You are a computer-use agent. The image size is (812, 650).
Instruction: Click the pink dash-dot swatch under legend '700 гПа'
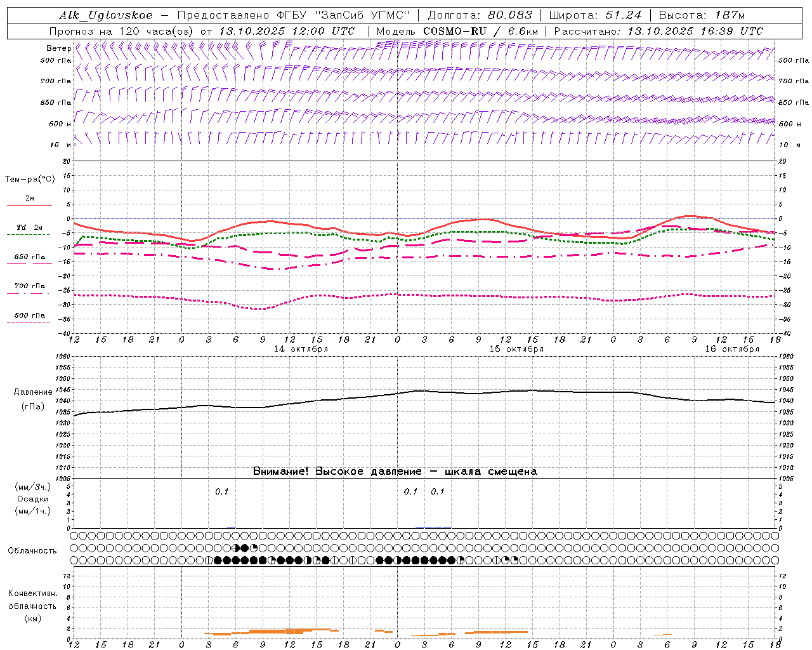[28, 293]
